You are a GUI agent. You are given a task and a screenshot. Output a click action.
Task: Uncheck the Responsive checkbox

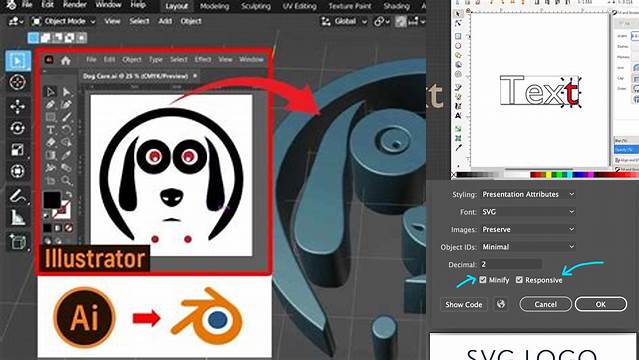pos(519,280)
